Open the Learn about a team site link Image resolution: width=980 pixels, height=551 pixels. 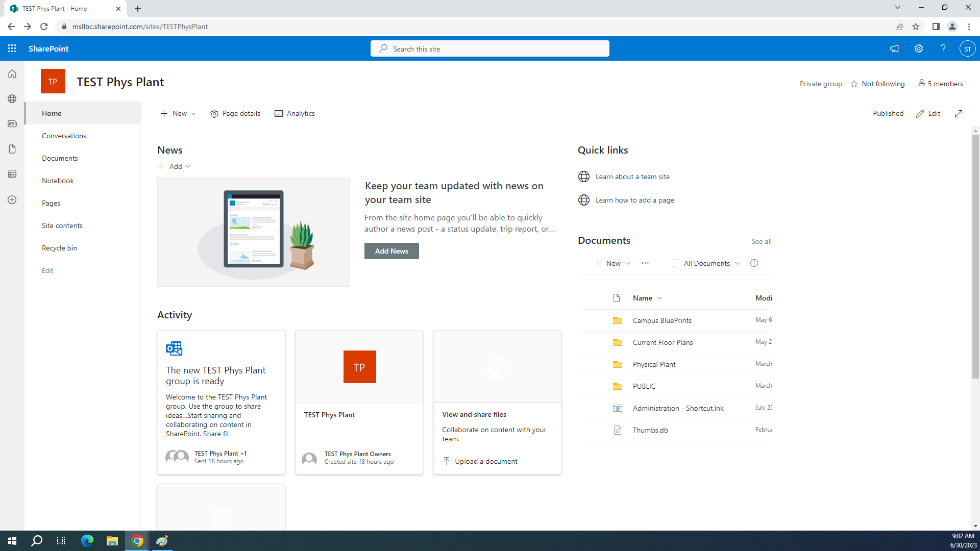(x=632, y=177)
